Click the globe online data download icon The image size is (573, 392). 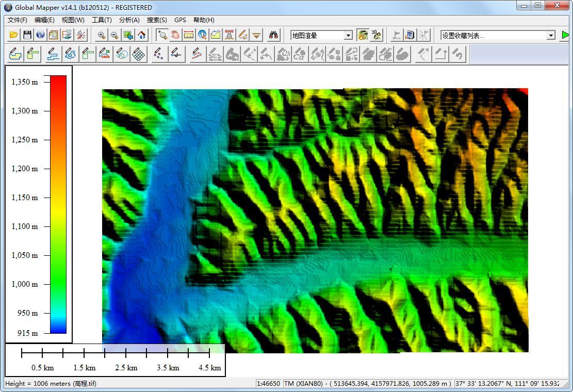(x=41, y=35)
